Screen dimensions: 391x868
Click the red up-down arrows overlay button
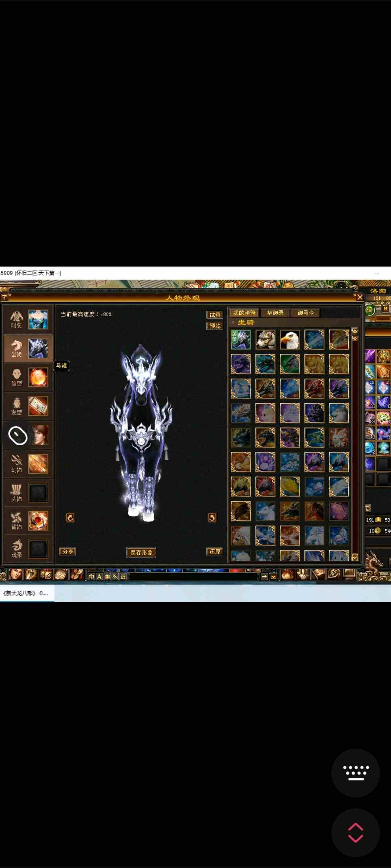pos(356,833)
